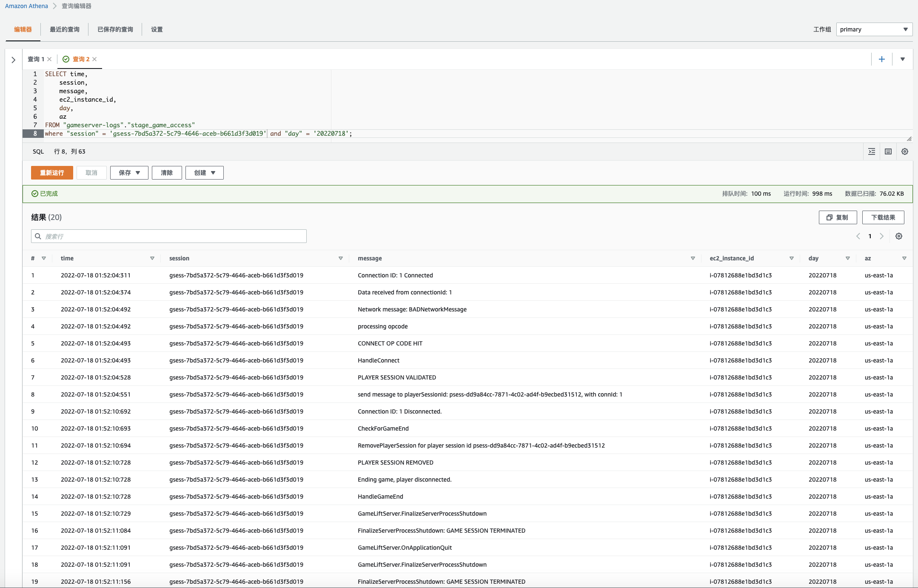The width and height of the screenshot is (918, 588).
Task: Close the 查询 1 tab
Action: point(49,59)
